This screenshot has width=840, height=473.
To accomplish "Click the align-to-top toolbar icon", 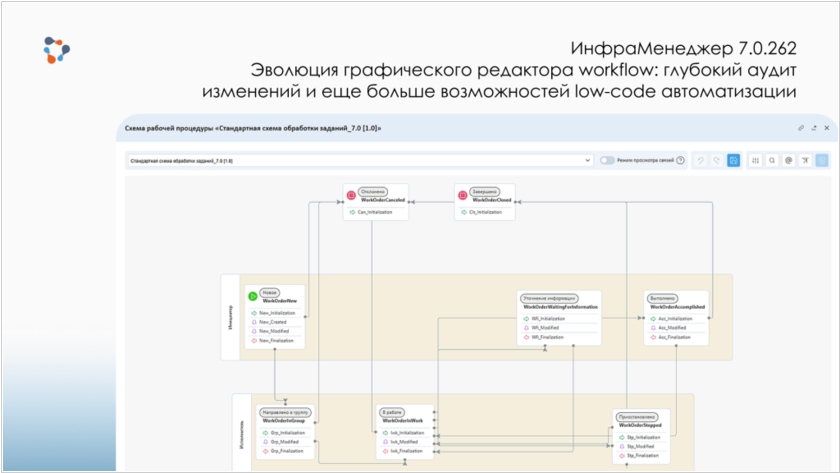I will 805,160.
